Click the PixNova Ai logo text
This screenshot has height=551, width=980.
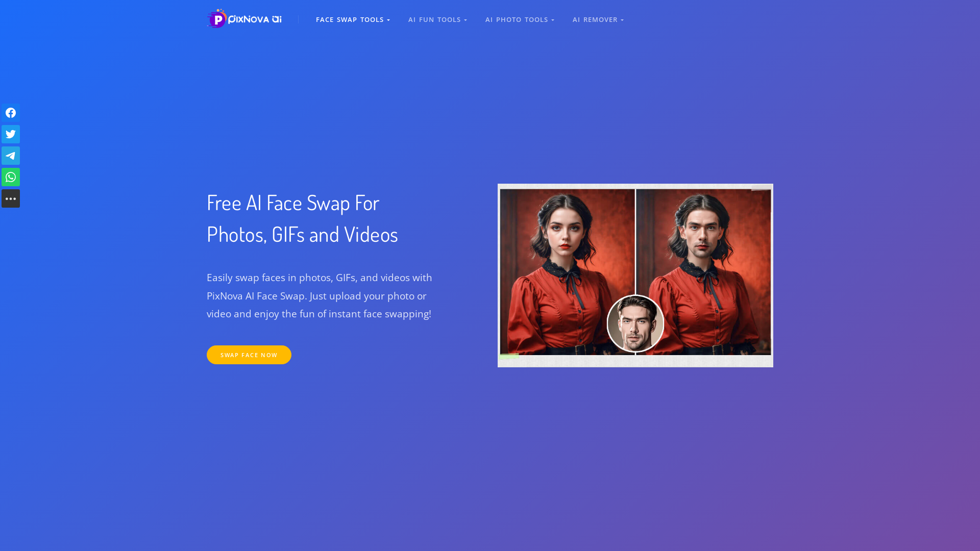coord(255,19)
